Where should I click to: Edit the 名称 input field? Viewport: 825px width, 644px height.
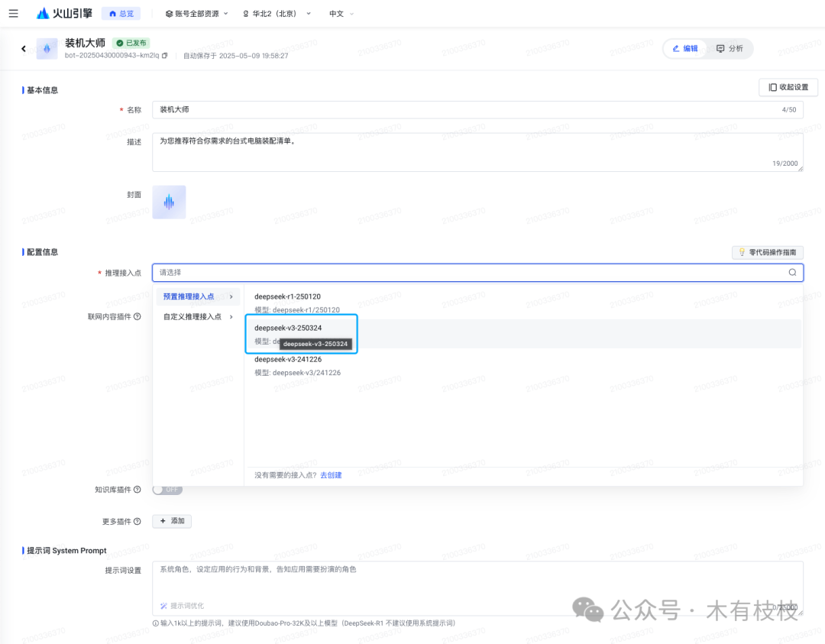[477, 109]
